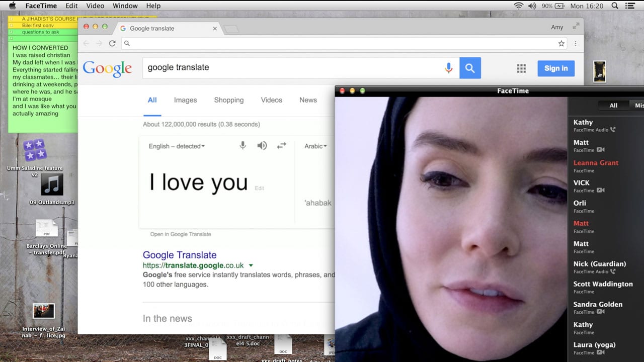This screenshot has height=362, width=644.
Task: Bookmark the page using the star icon
Action: tap(561, 44)
